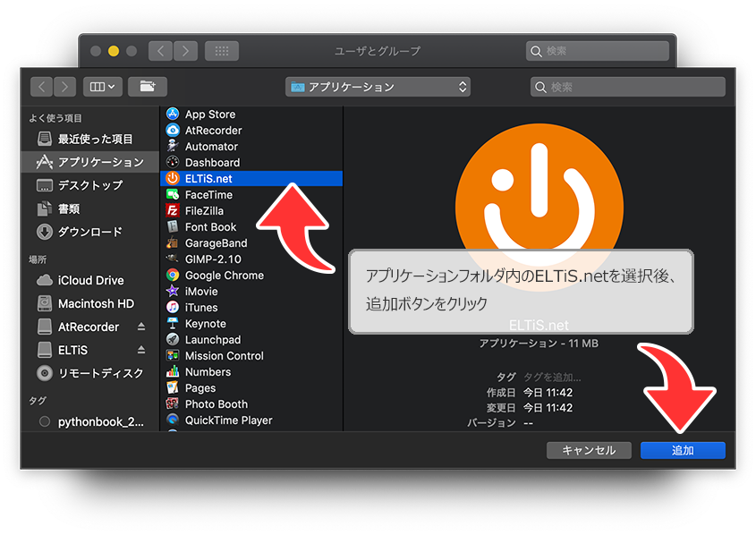Click the Automator robot icon
756x535 pixels.
point(173,146)
